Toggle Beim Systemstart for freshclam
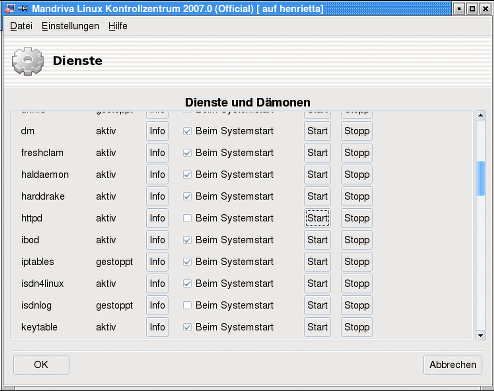This screenshot has height=391, width=494. [187, 153]
